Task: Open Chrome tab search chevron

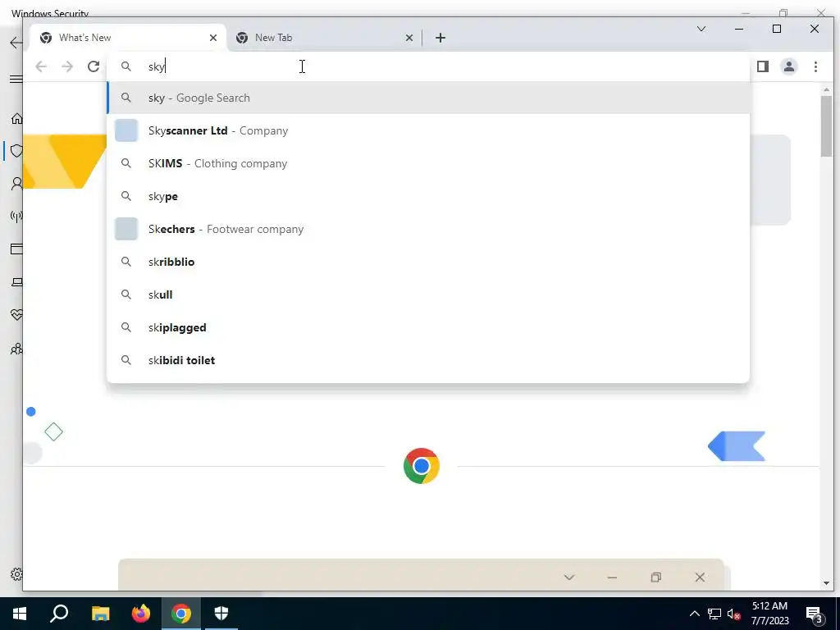Action: pos(701,29)
